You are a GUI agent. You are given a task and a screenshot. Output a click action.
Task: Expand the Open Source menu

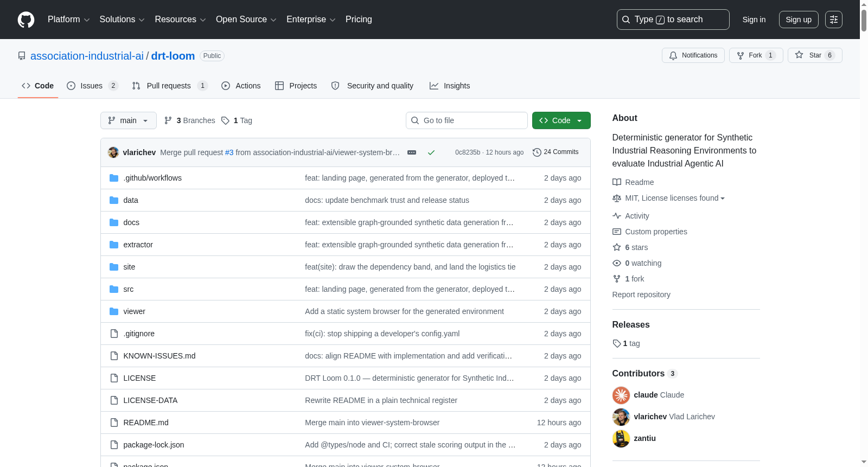click(x=246, y=20)
